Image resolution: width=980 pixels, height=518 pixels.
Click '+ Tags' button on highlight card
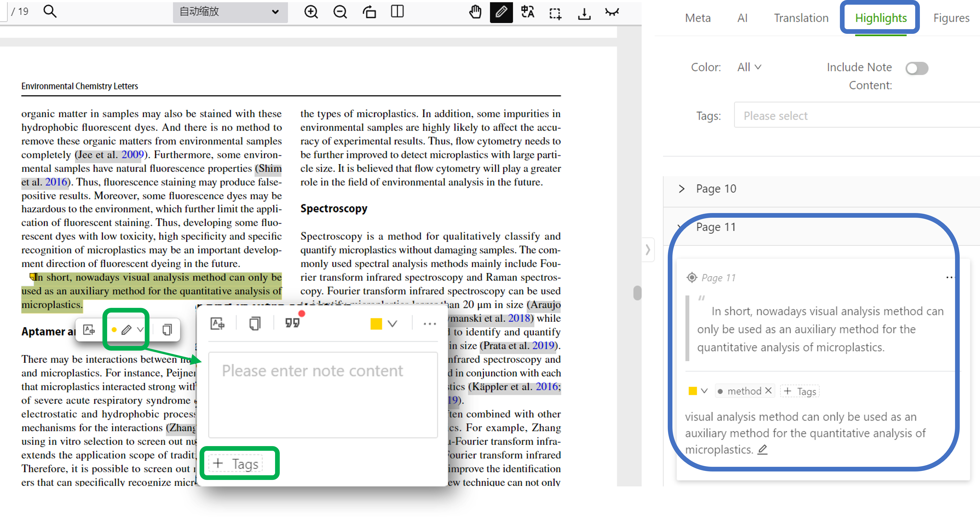pos(800,391)
